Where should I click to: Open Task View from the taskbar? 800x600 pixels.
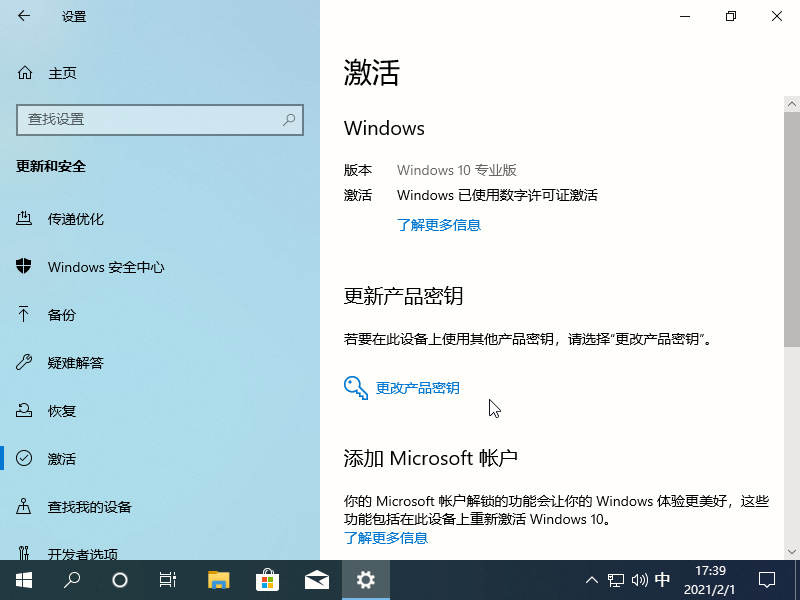point(167,580)
